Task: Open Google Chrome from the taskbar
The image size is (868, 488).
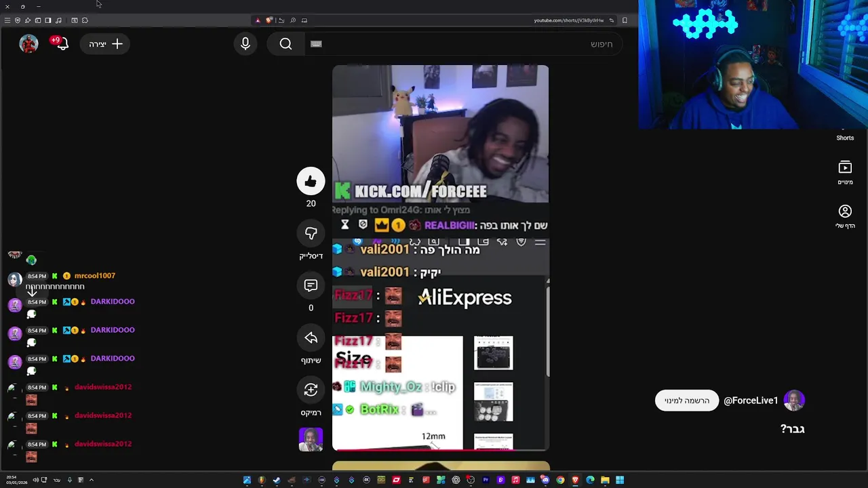Action: coord(560,480)
